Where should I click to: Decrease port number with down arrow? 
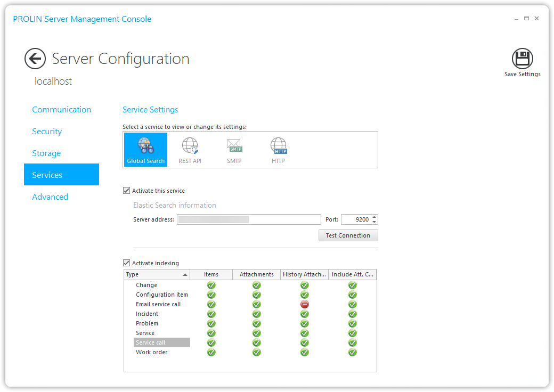pos(374,222)
